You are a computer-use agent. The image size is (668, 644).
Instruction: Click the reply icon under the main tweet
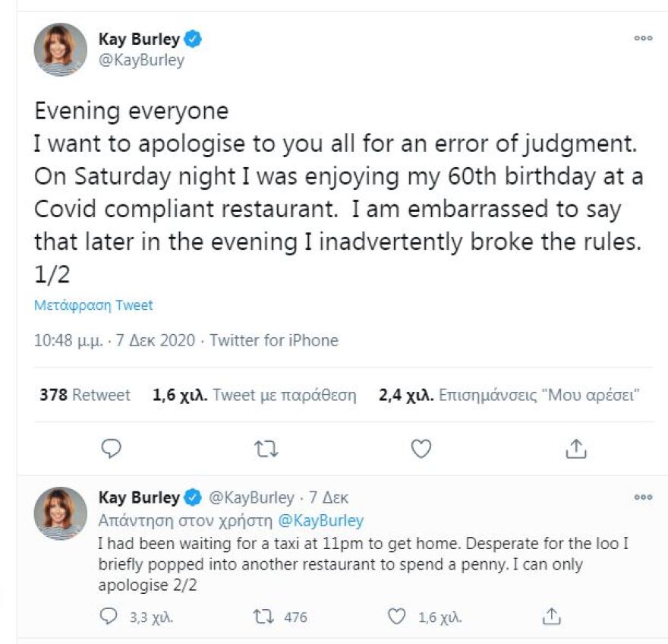pos(112,450)
